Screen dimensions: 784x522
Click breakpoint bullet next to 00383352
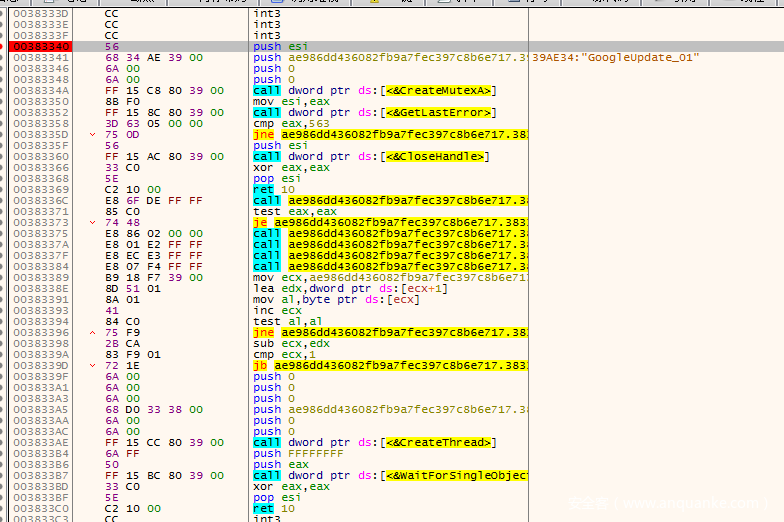4,112
